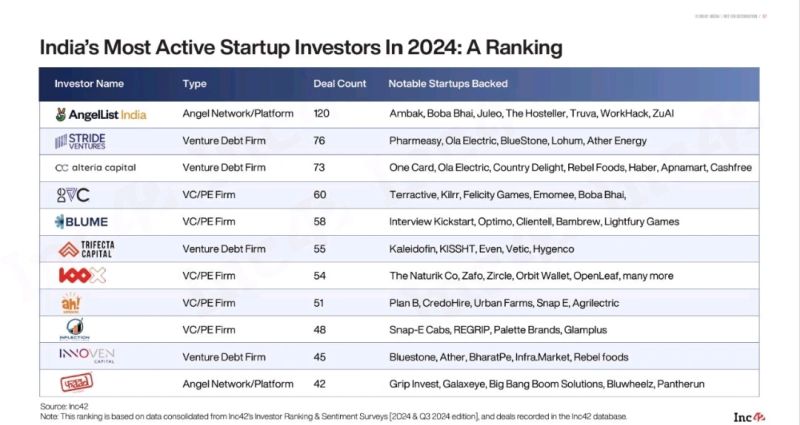Click the AngelList India logo
800x425 pixels.
point(101,114)
